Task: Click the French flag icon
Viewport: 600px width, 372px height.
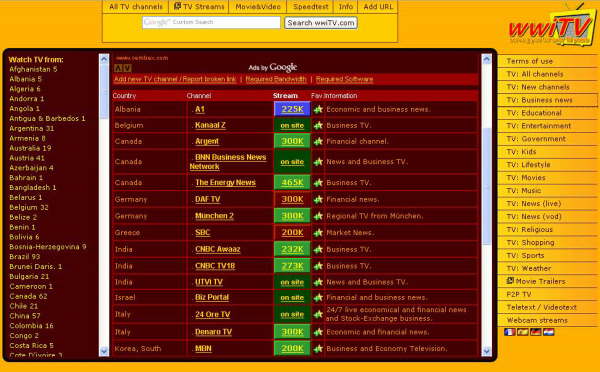Action: click(510, 332)
